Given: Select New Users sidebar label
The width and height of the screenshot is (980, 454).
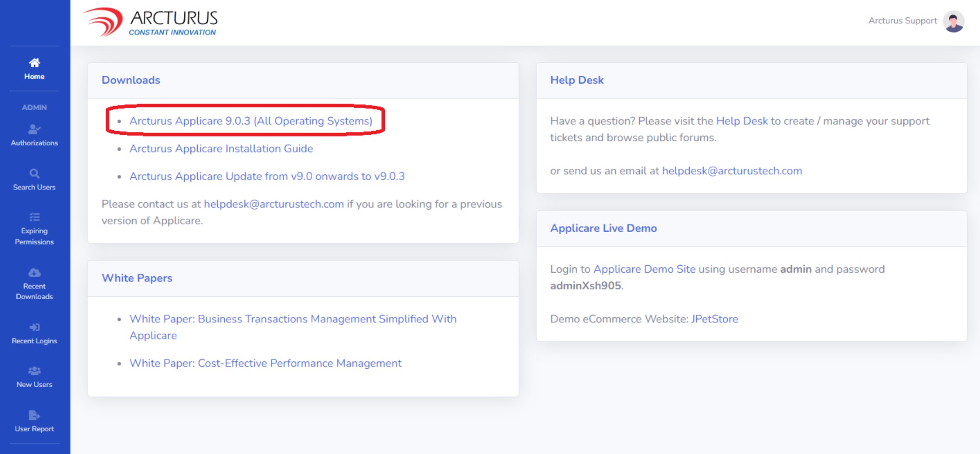Looking at the screenshot, I should tap(34, 384).
